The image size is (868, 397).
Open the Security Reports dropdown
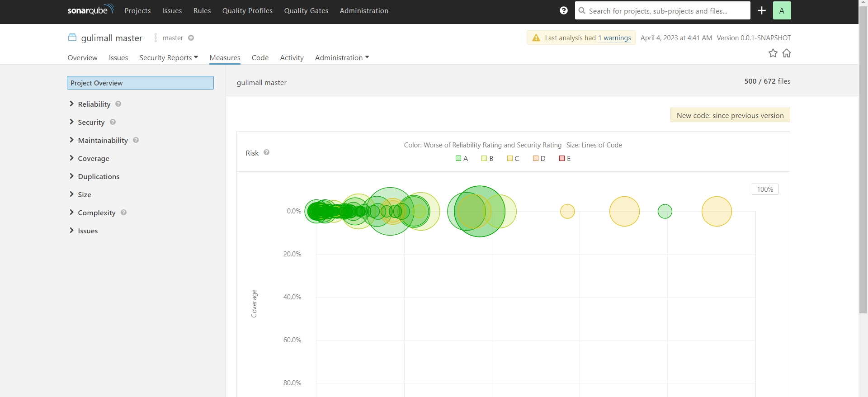169,57
